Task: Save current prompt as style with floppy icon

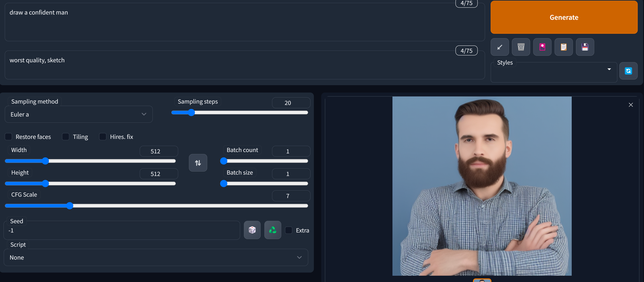Action: [x=585, y=47]
